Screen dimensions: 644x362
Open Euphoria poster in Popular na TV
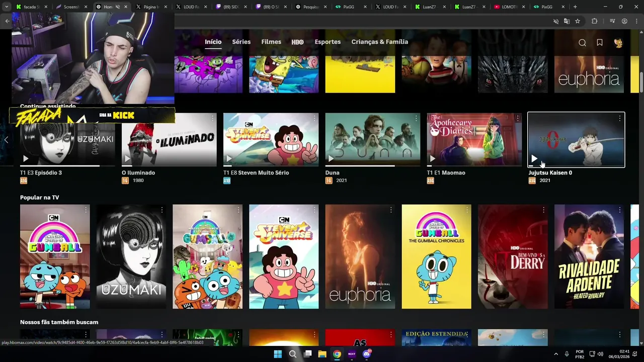[360, 256]
